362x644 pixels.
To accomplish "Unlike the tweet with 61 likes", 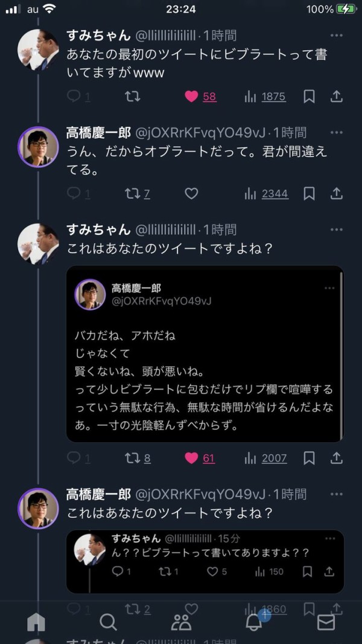I will [x=191, y=459].
